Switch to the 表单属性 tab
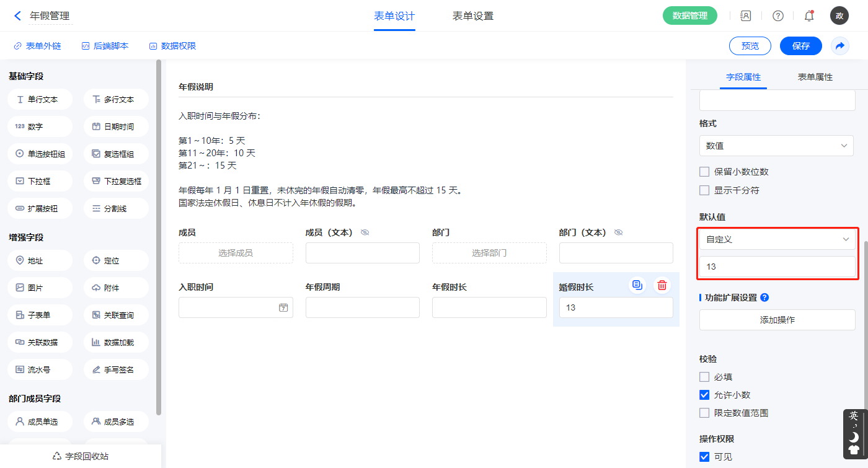Image resolution: width=868 pixels, height=468 pixels. point(815,77)
